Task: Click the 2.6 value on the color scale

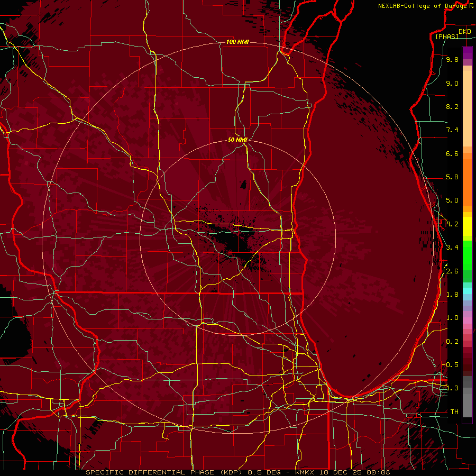Action: click(x=452, y=271)
